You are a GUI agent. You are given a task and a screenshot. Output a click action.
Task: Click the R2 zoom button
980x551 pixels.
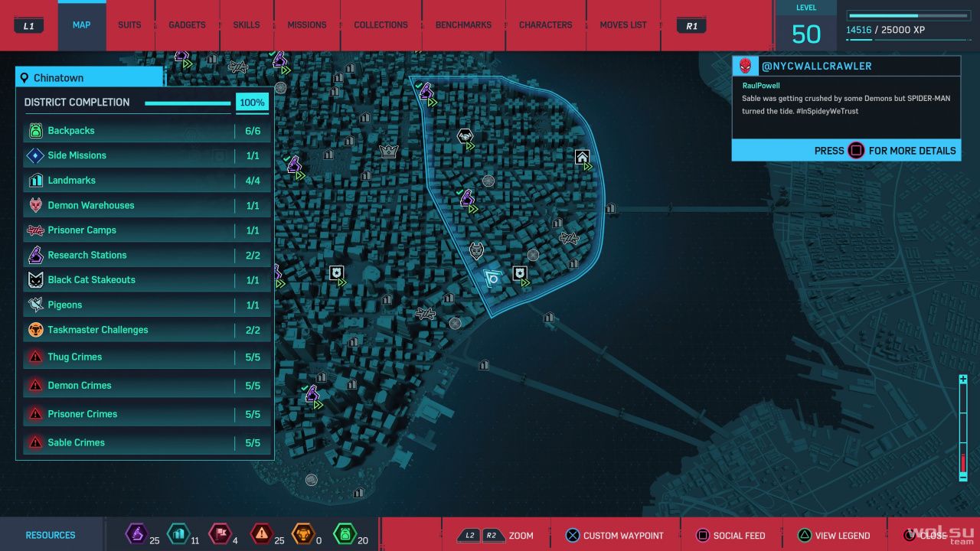click(x=492, y=536)
